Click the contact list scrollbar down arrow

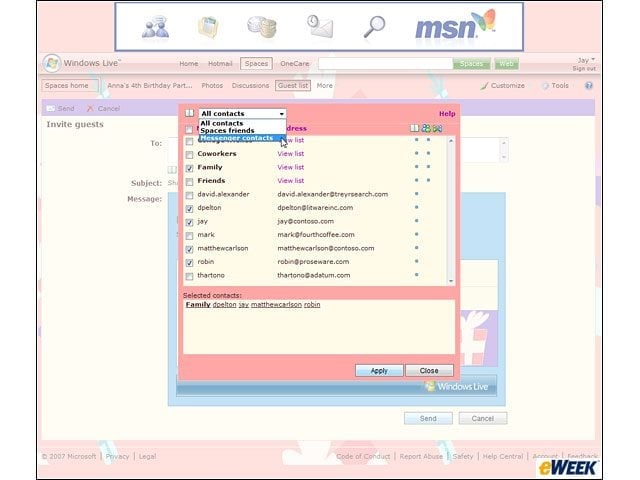451,281
